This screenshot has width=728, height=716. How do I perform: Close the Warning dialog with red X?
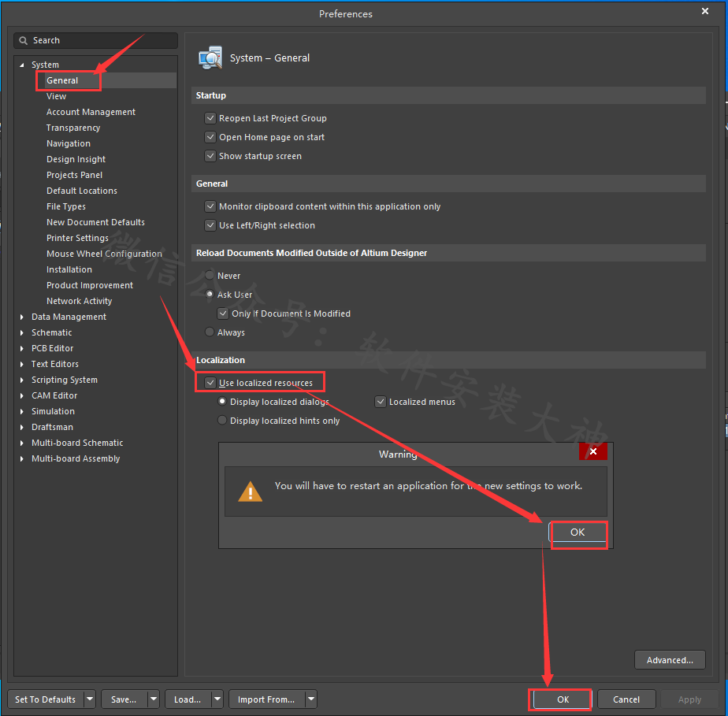593,451
